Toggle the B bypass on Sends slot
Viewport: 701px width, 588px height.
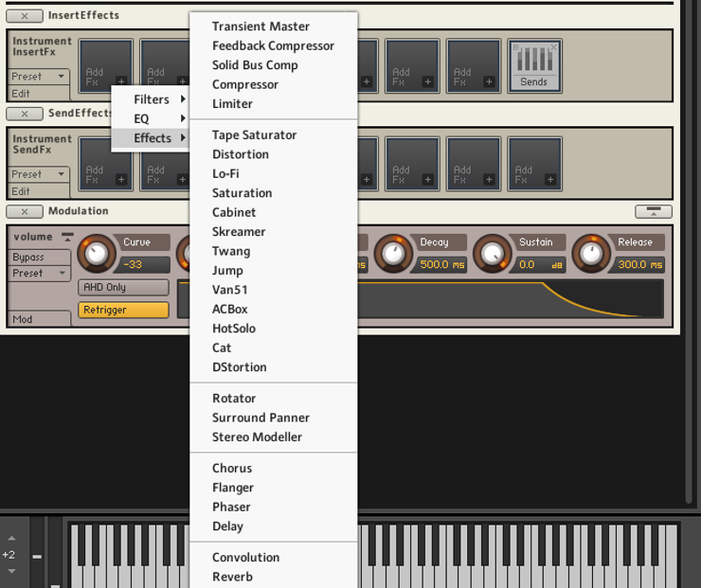[515, 47]
